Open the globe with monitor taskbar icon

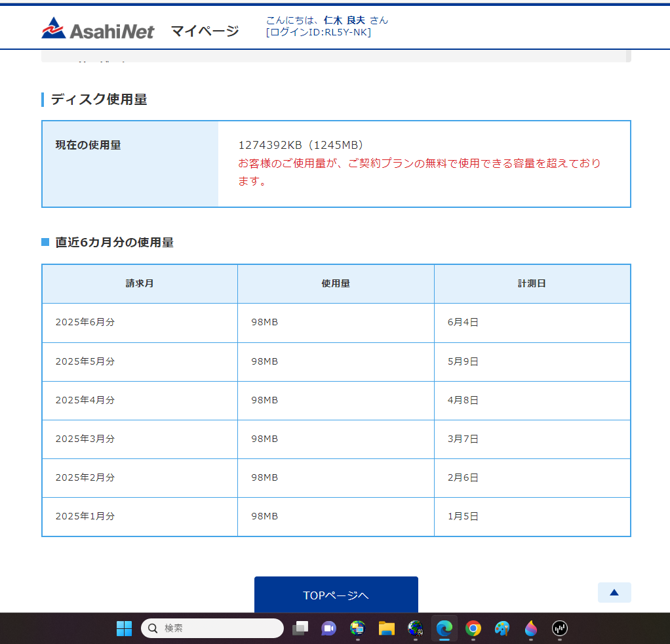[357, 628]
